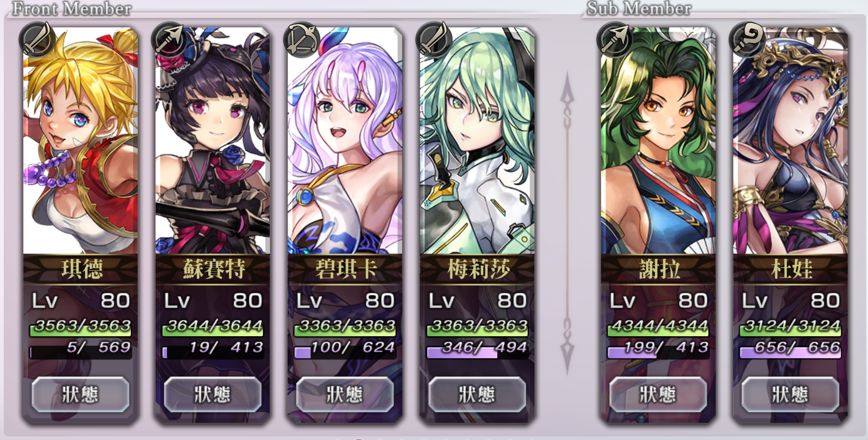Click the sword weapon icon on 梅莉莎's card
The width and height of the screenshot is (868, 440).
(x=435, y=39)
